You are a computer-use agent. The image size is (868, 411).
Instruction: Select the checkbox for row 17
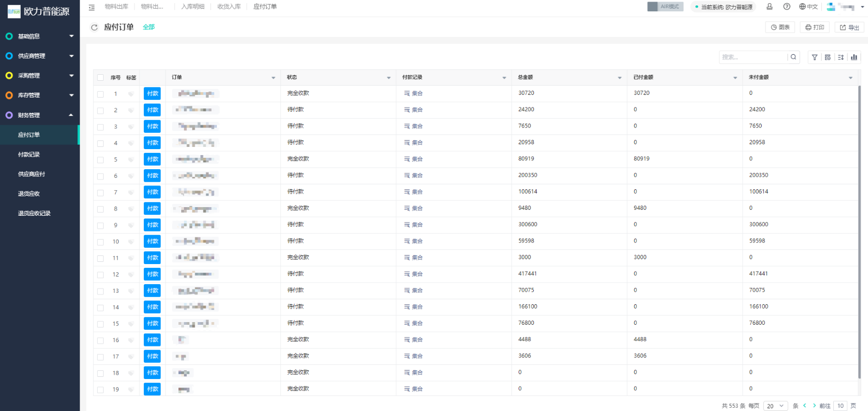point(100,357)
